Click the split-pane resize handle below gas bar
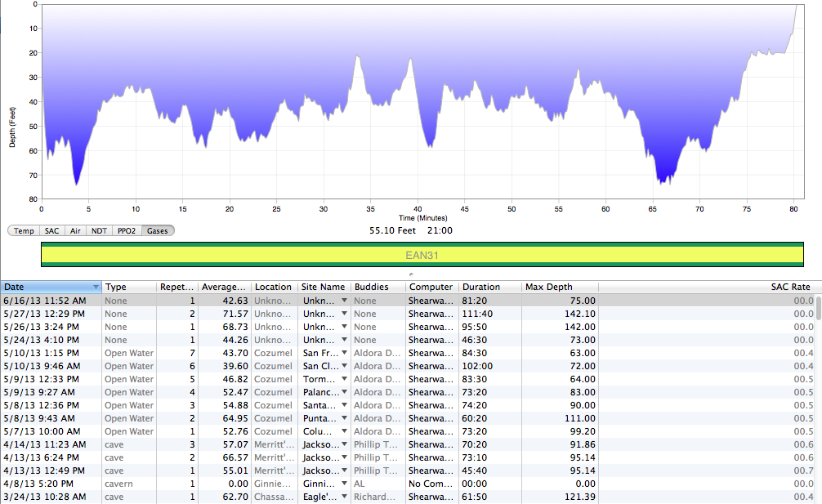Viewport: 822px width, 504px height. tap(410, 274)
